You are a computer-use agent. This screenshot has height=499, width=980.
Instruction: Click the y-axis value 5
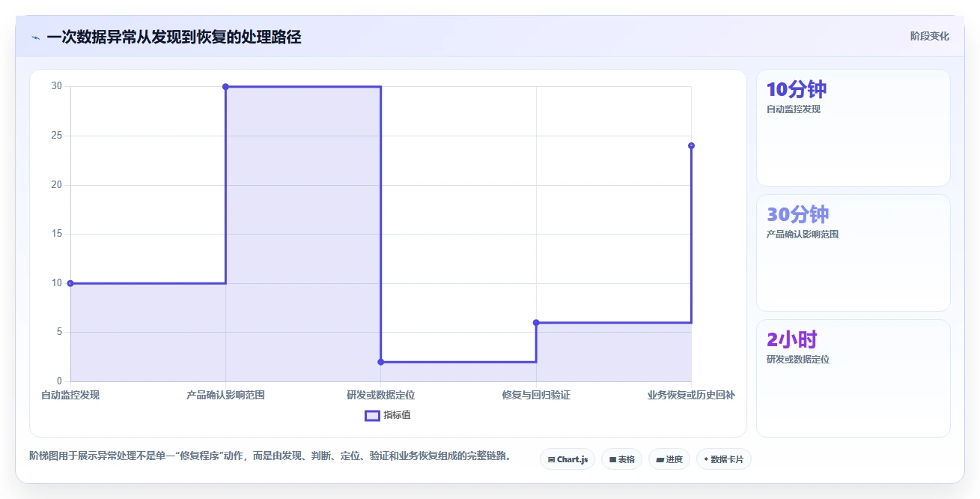59,332
